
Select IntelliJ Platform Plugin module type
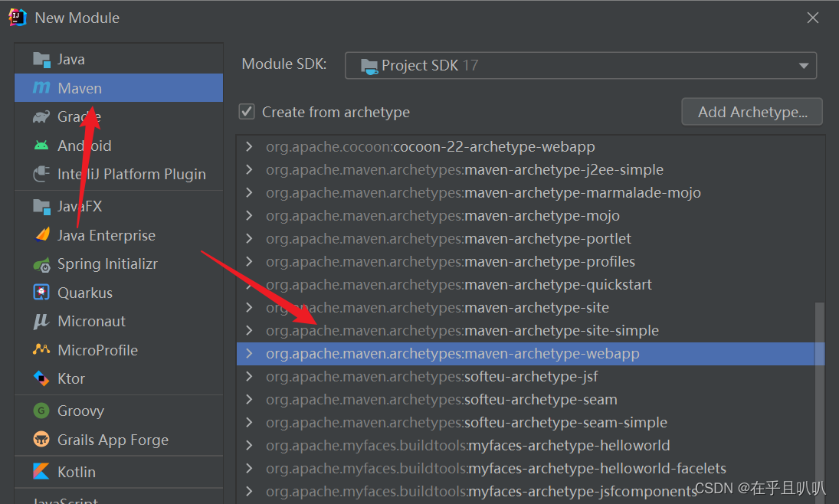coord(119,175)
